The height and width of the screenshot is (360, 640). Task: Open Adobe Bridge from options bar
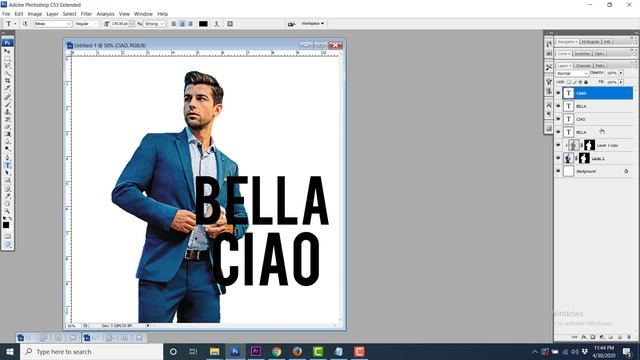(x=291, y=24)
